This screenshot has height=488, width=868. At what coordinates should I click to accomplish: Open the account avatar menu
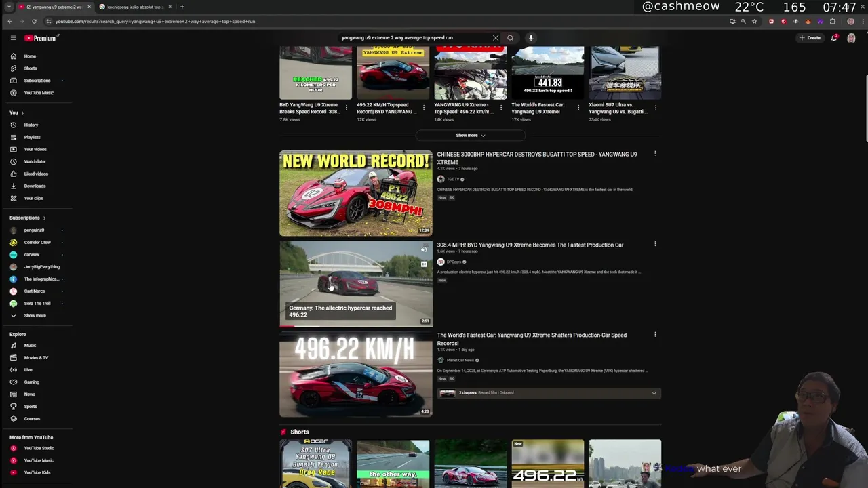tap(851, 38)
